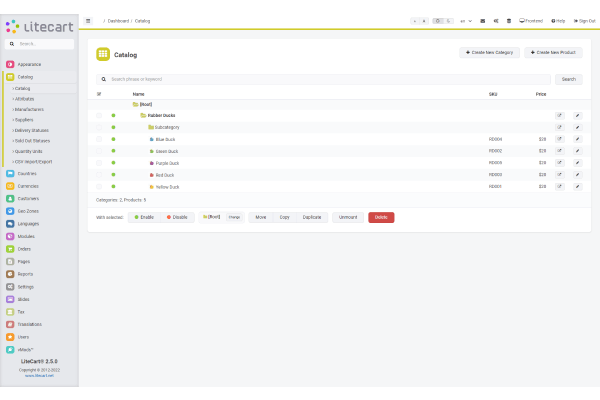Open the Appearance section icon in sidebar
The width and height of the screenshot is (600, 400).
(10, 64)
